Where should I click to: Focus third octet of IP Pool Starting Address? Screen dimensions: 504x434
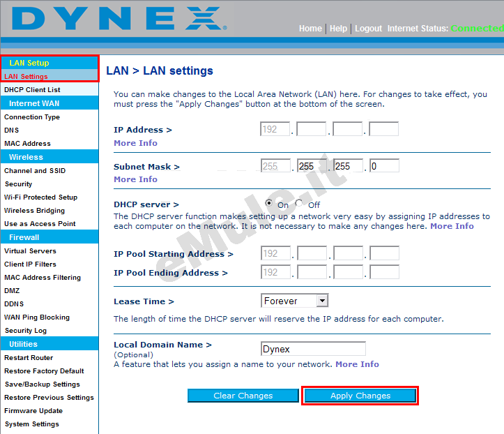tap(348, 253)
